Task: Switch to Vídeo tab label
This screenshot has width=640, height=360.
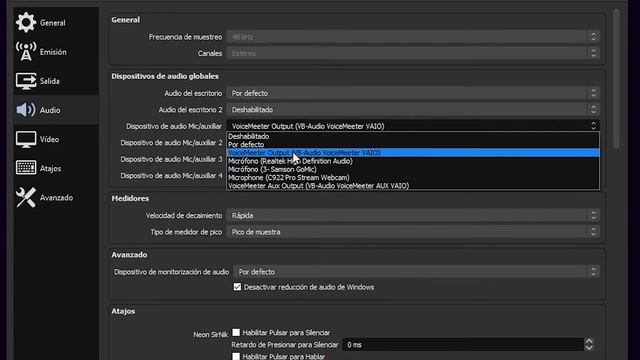Action: coord(49,139)
